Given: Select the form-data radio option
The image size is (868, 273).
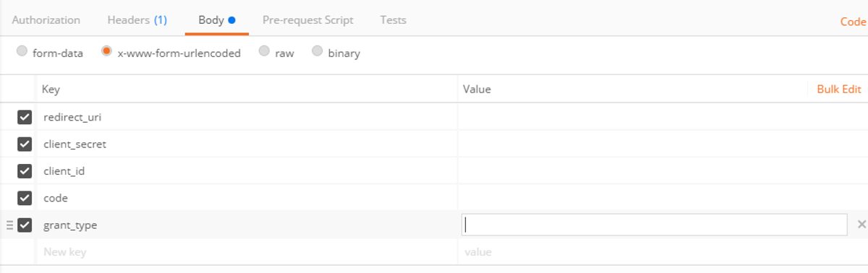Looking at the screenshot, I should tap(22, 52).
